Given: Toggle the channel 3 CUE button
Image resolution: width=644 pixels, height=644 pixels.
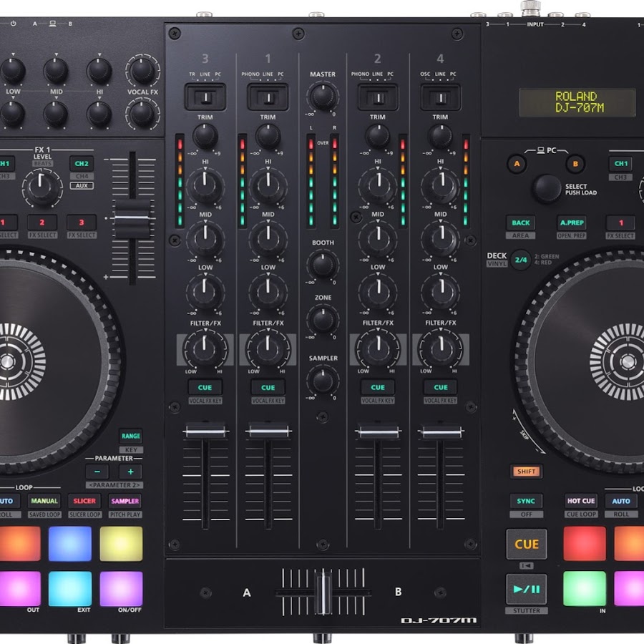Looking at the screenshot, I should [205, 387].
